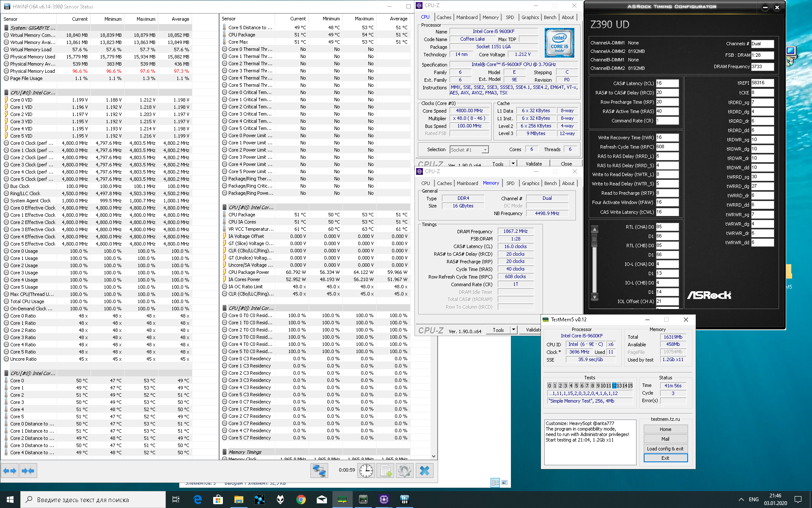Image resolution: width=812 pixels, height=508 pixels.
Task: Switch to the Caches tab in upper CPU-Z
Action: [x=444, y=17]
